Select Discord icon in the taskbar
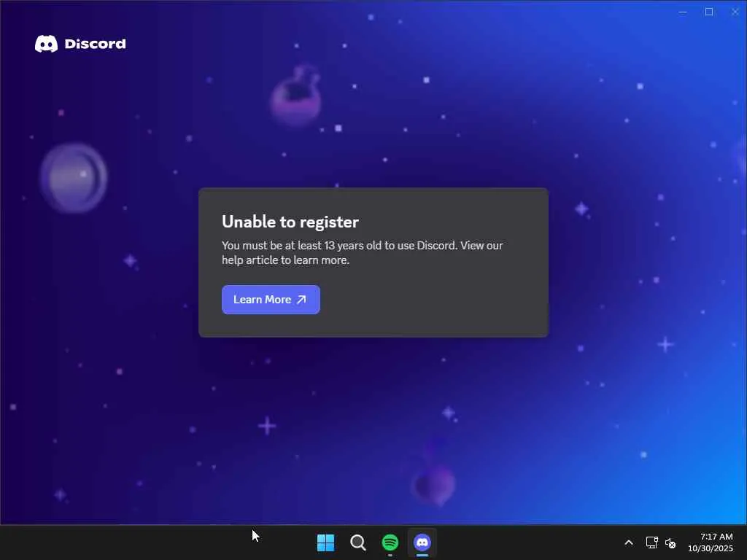 click(422, 542)
